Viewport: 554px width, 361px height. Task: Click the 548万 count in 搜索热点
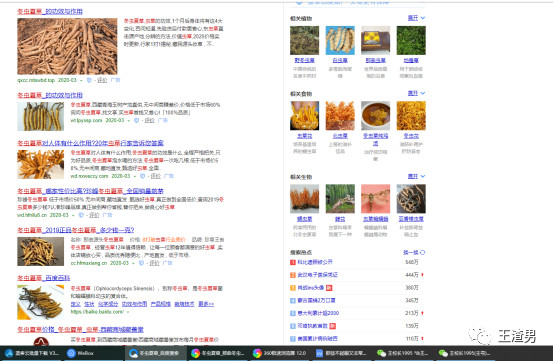click(x=412, y=262)
